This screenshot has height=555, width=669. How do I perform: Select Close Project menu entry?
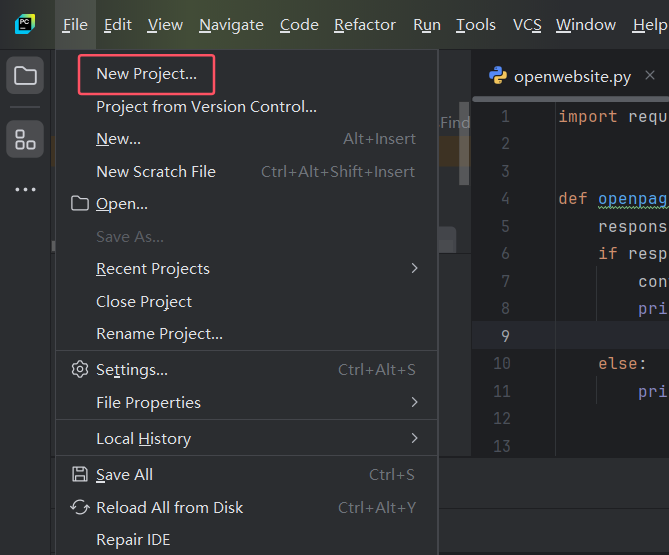pos(144,302)
